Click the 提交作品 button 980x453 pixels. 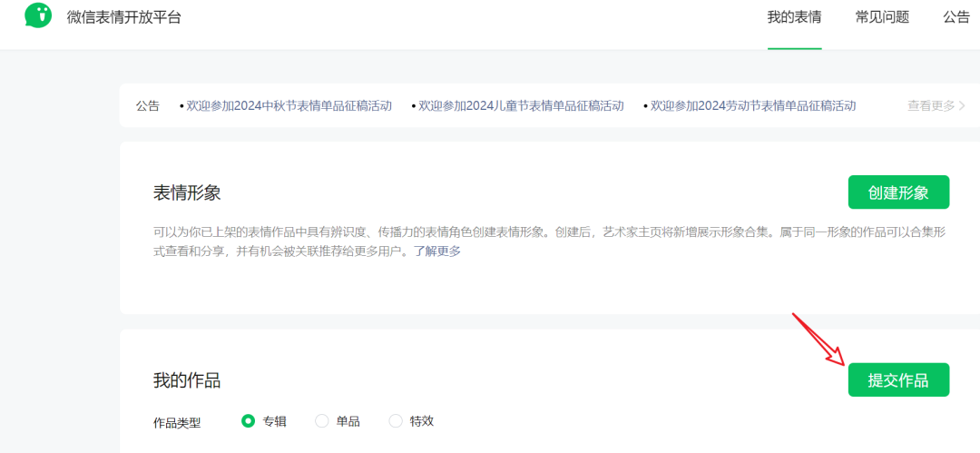pyautogui.click(x=898, y=379)
